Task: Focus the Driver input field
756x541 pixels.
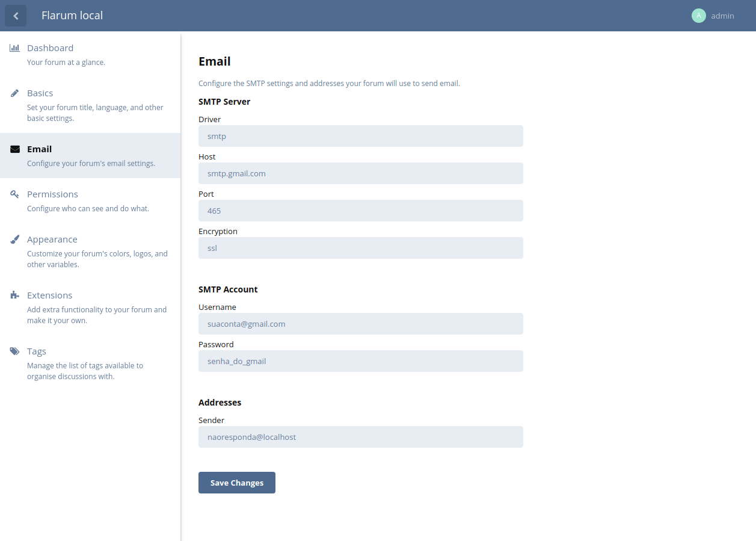Action: [361, 136]
